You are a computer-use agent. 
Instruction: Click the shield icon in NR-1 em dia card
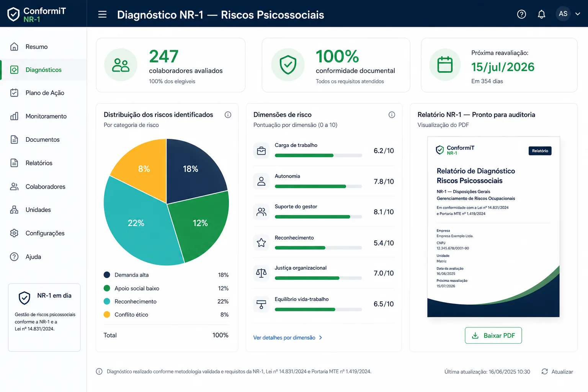tap(24, 298)
